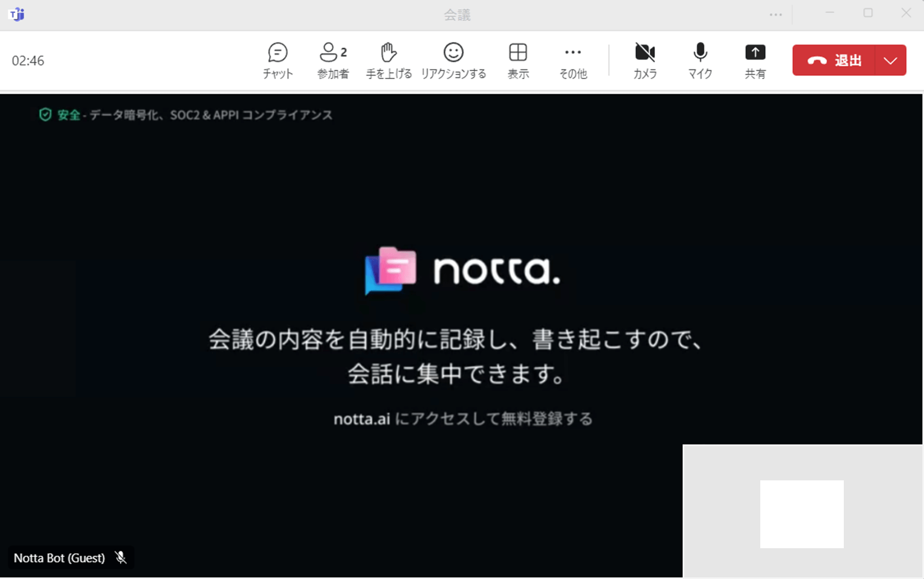The height and width of the screenshot is (579, 924).
Task: Start sharing content with 共有
Action: pos(755,61)
